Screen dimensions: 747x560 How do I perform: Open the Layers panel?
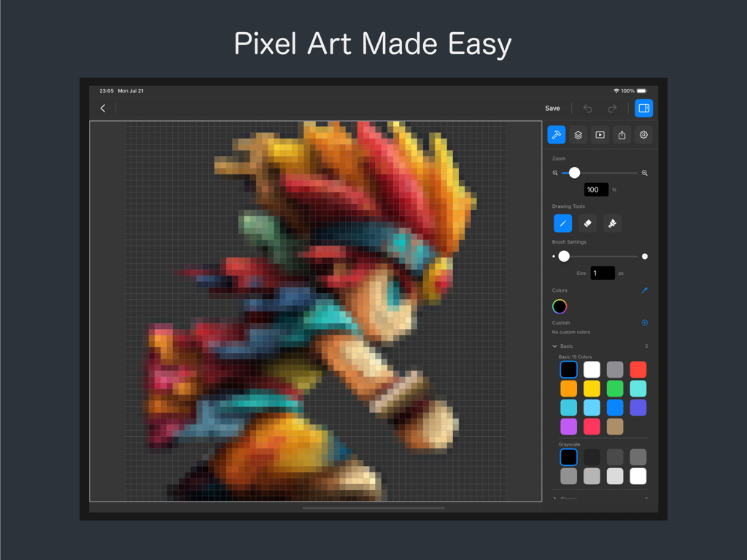[x=578, y=135]
